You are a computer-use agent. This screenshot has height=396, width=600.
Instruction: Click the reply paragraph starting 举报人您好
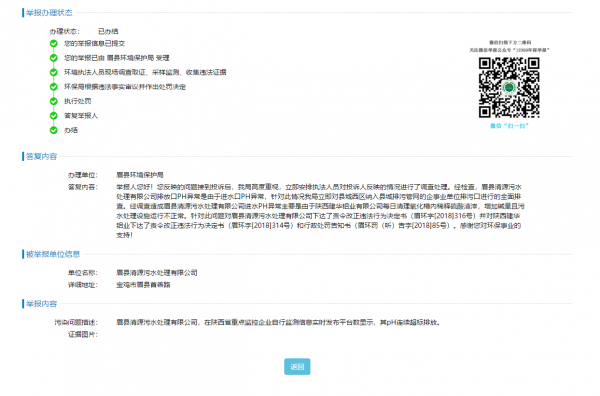[x=320, y=211]
